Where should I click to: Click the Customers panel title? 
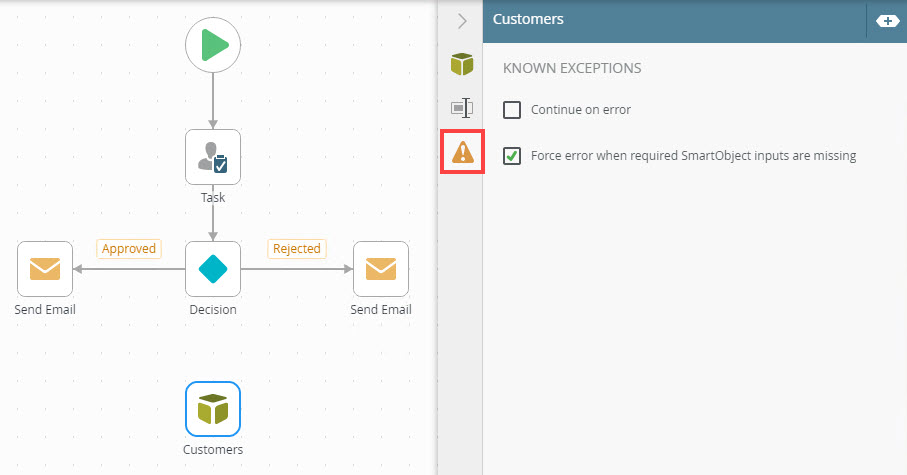(x=528, y=19)
